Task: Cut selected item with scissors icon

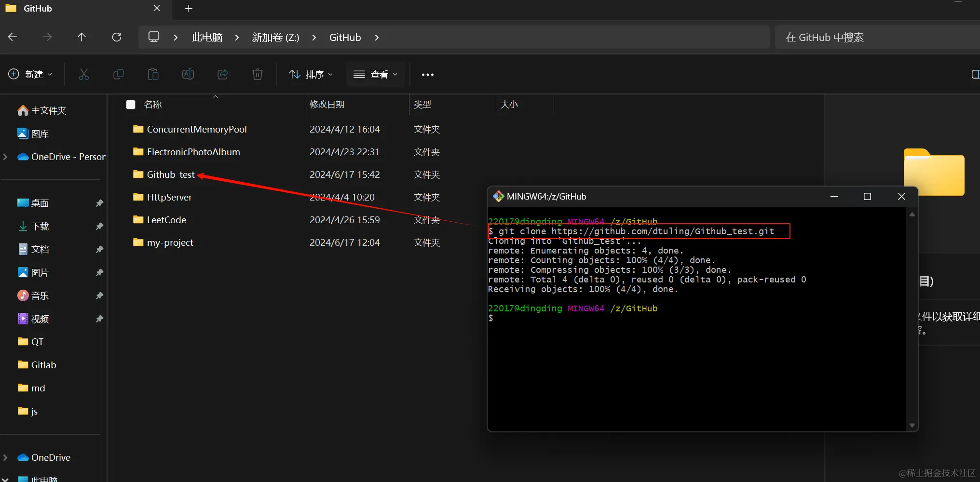Action: coord(84,74)
